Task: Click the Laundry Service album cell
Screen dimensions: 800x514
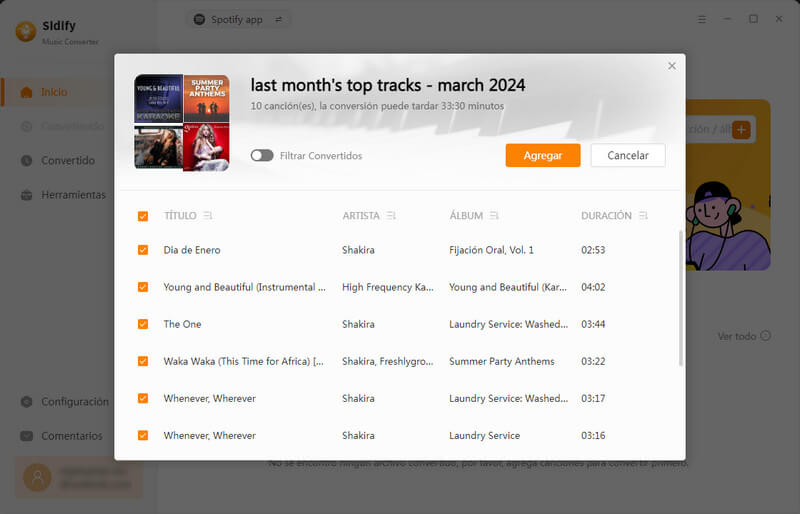Action: (485, 435)
